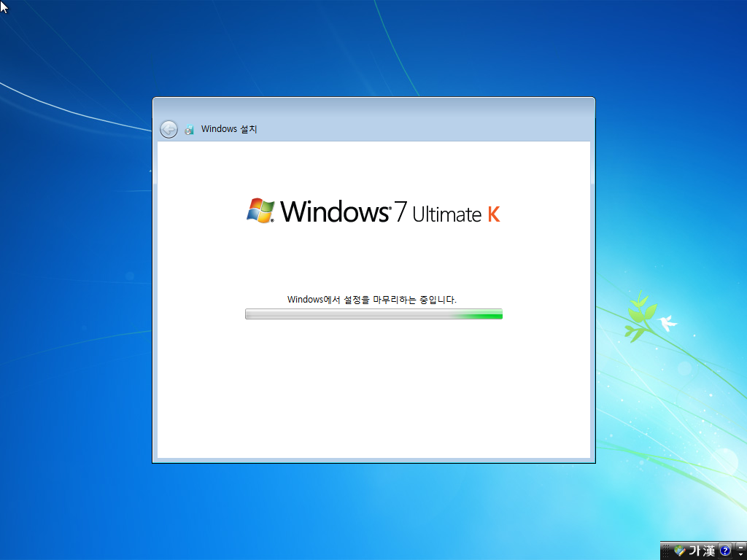This screenshot has height=560, width=747.
Task: Click the status message about finishing settings
Action: (372, 300)
